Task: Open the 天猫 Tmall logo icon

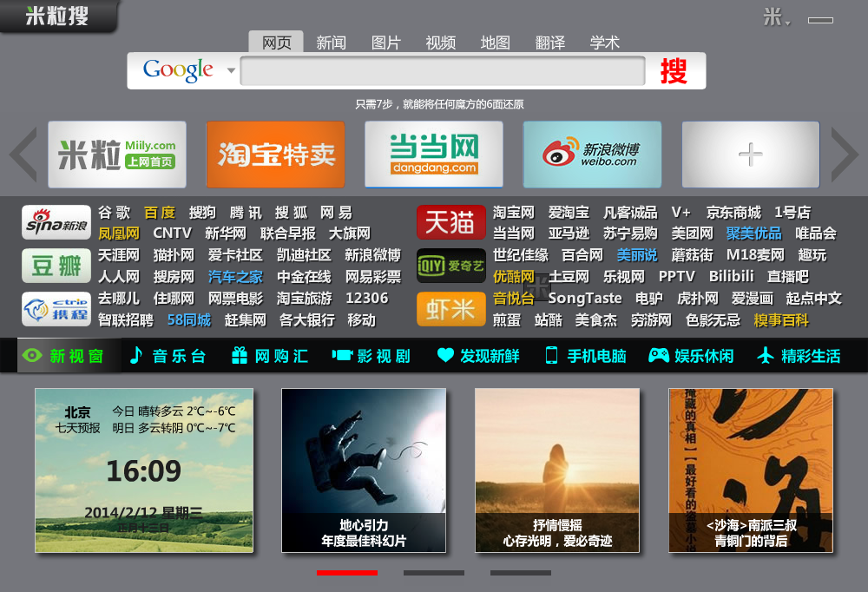Action: click(451, 222)
